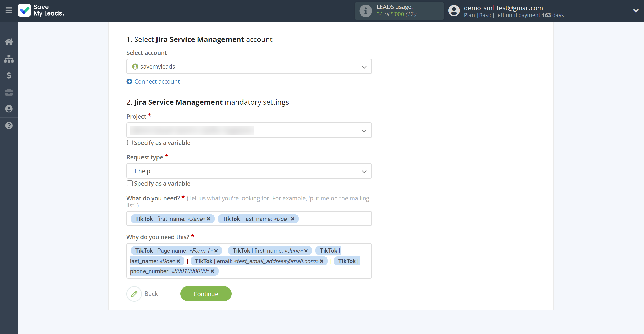The width and height of the screenshot is (644, 334).
Task: Click the Continue button
Action: (206, 294)
